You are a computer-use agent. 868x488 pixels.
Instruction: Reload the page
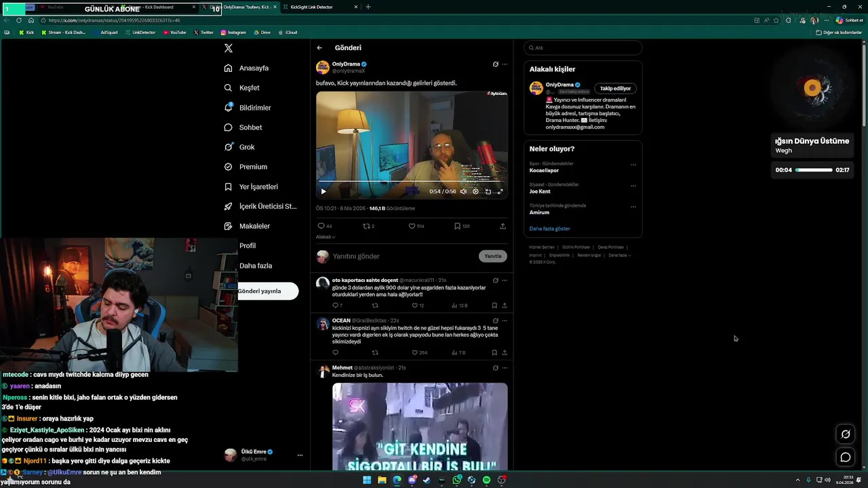click(x=19, y=20)
